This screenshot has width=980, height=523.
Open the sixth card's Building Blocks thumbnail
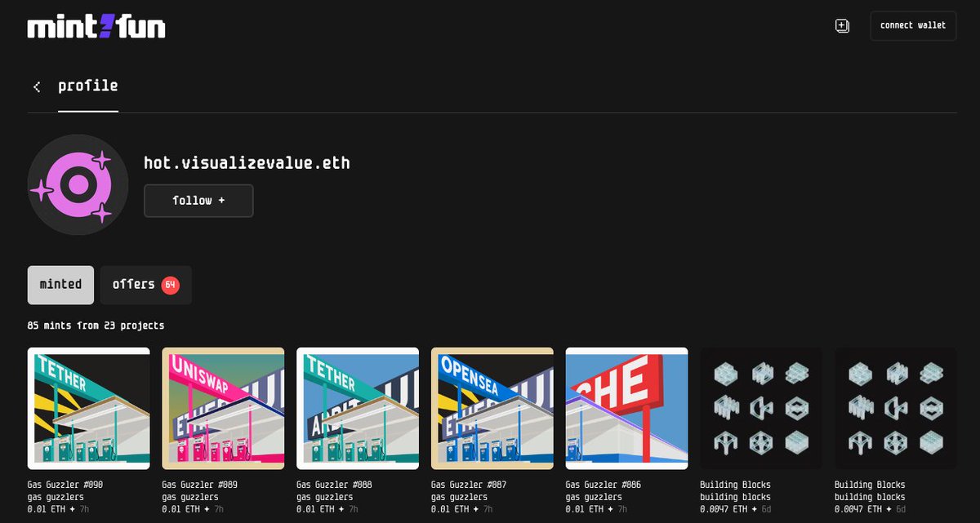coord(761,409)
